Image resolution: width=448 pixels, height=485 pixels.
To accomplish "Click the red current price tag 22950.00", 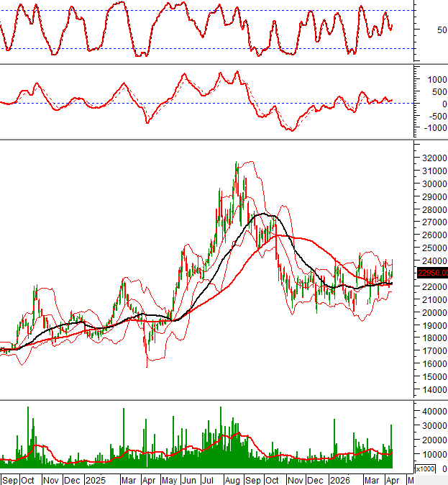I will tap(432, 273).
